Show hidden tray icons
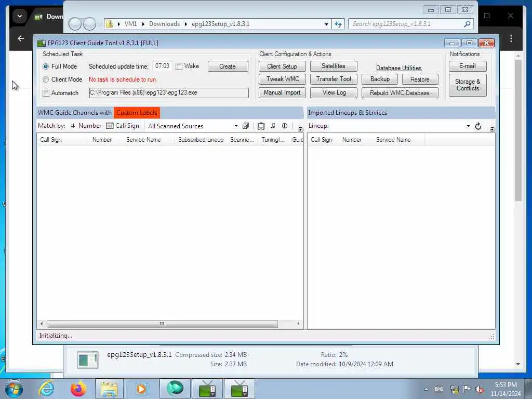 pyautogui.click(x=426, y=389)
